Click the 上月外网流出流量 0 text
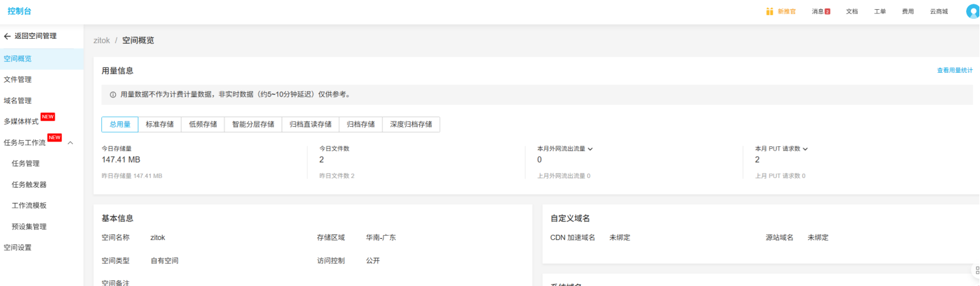This screenshot has width=980, height=286. (x=564, y=176)
